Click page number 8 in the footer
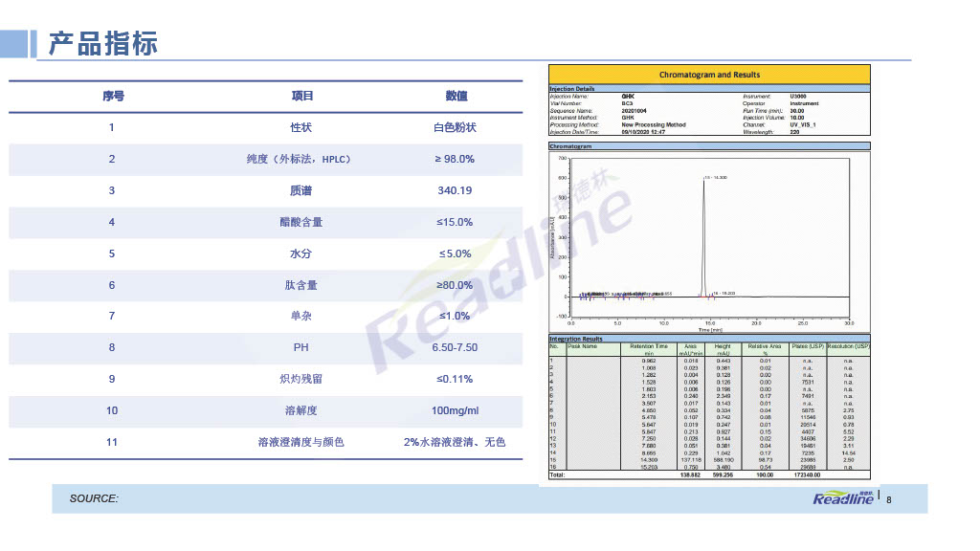Image resolution: width=980 pixels, height=551 pixels. (x=889, y=498)
